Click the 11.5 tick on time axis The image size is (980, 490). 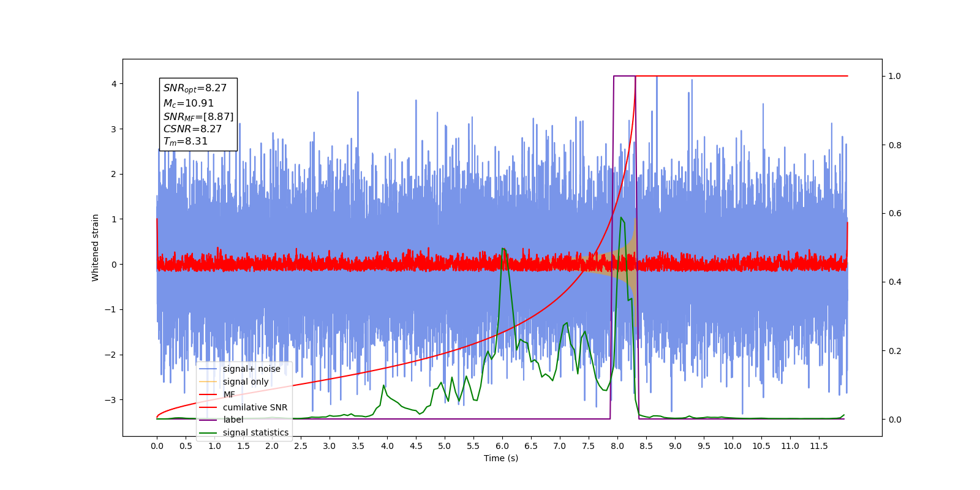point(819,446)
